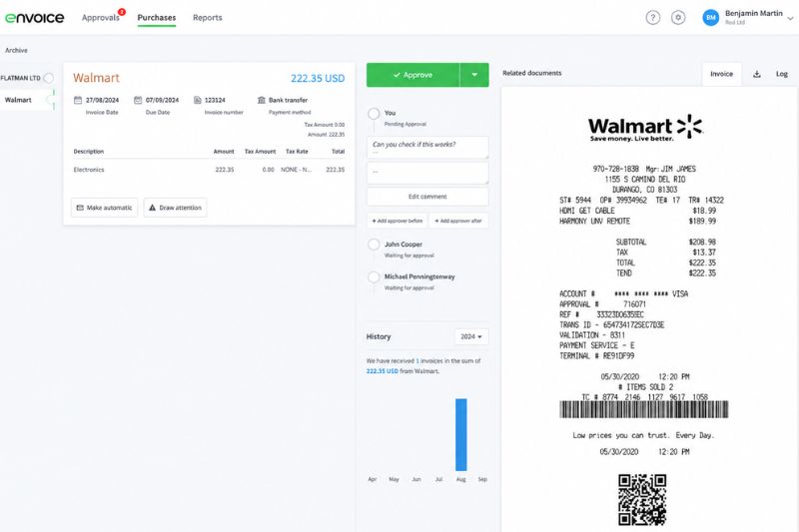Click the invoice date calendar icon
799x532 pixels.
point(78,100)
